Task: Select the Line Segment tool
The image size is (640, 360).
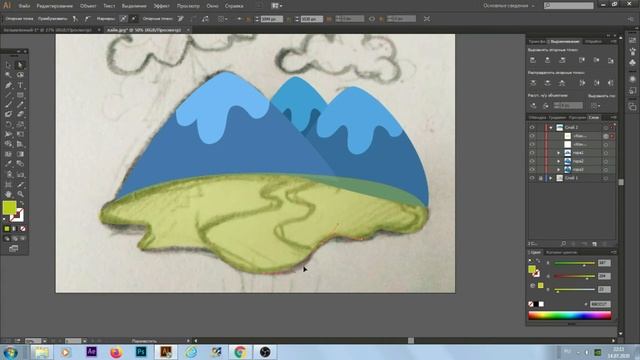Action: coord(9,95)
